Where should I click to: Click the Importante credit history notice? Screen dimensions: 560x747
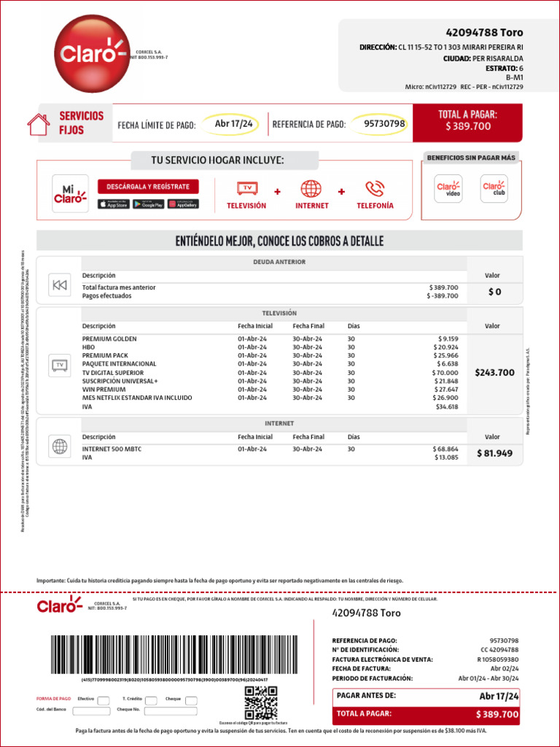[x=219, y=581]
